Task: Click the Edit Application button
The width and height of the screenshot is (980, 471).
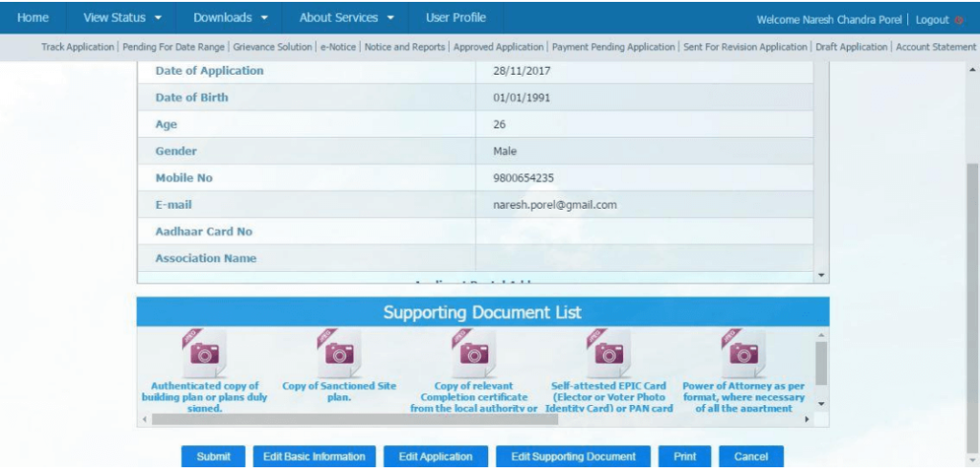Action: (x=435, y=457)
